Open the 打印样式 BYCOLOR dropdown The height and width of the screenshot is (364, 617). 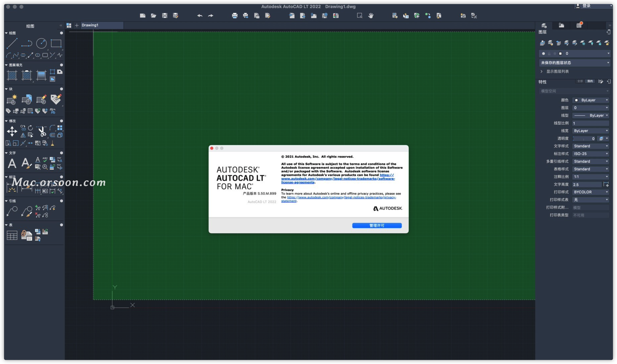coord(591,192)
